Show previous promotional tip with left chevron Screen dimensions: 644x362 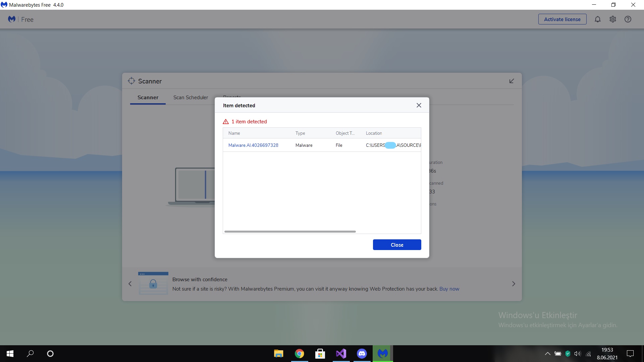[x=130, y=284]
